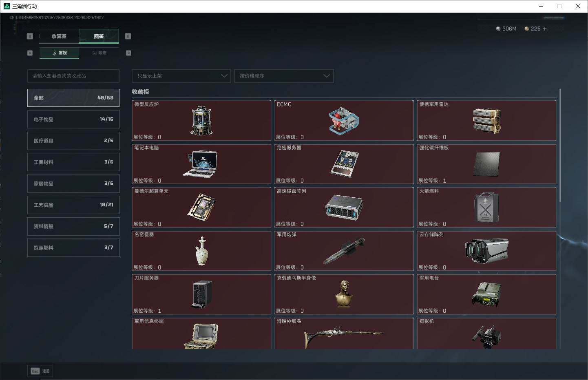The height and width of the screenshot is (380, 588).
Task: Pick the 军用电台 military radio
Action: 486,294
